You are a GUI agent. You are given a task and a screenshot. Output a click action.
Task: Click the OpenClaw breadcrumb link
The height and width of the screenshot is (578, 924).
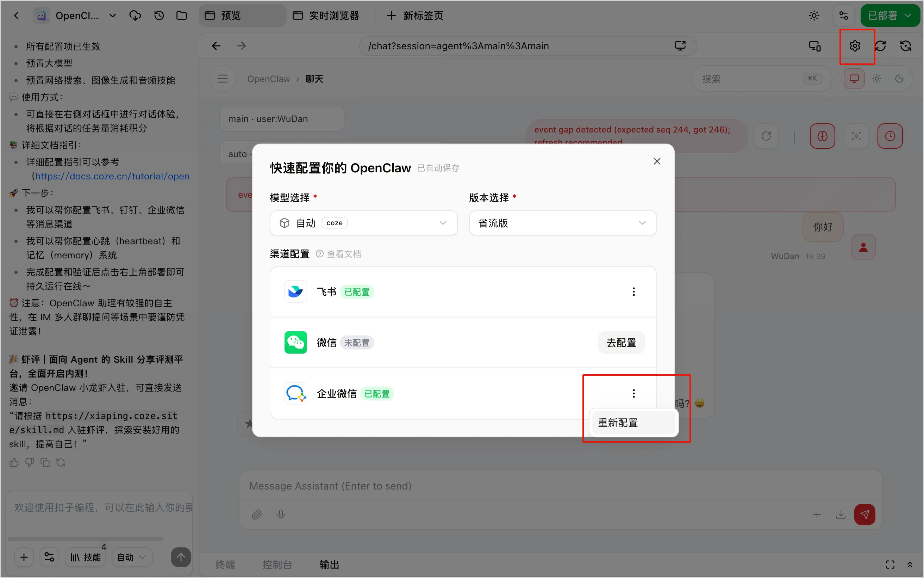(268, 79)
